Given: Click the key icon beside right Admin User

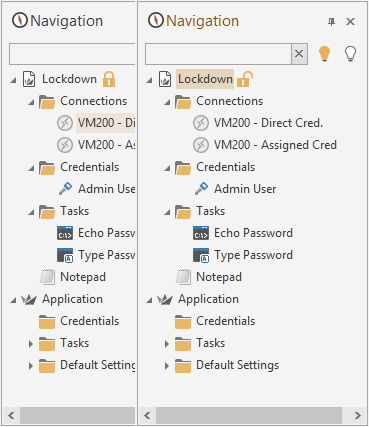Looking at the screenshot, I should click(202, 189).
